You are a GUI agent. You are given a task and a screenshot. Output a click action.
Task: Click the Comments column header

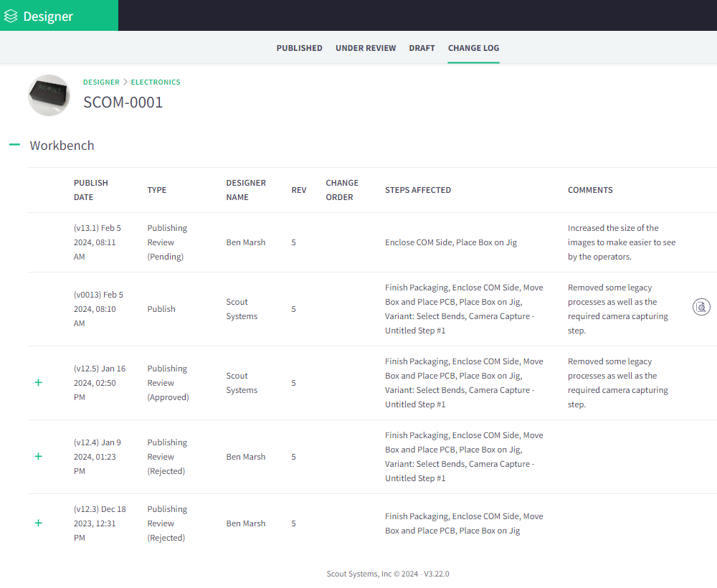point(590,190)
